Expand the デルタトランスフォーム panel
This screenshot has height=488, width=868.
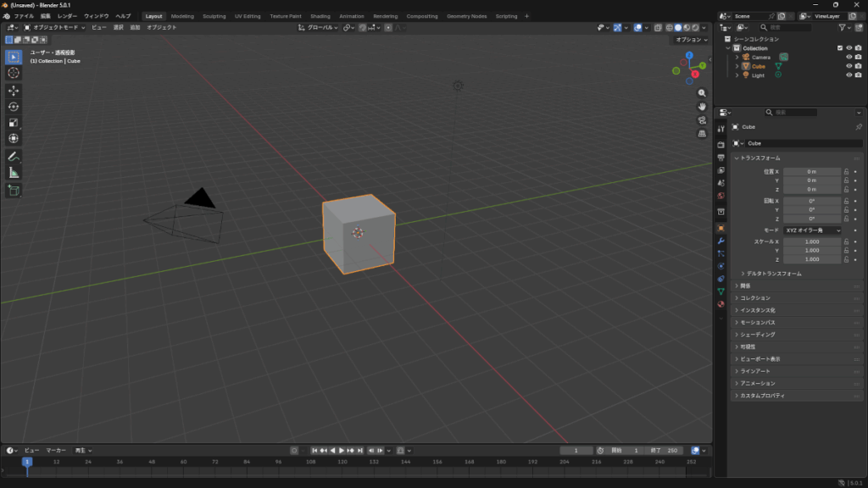click(771, 274)
